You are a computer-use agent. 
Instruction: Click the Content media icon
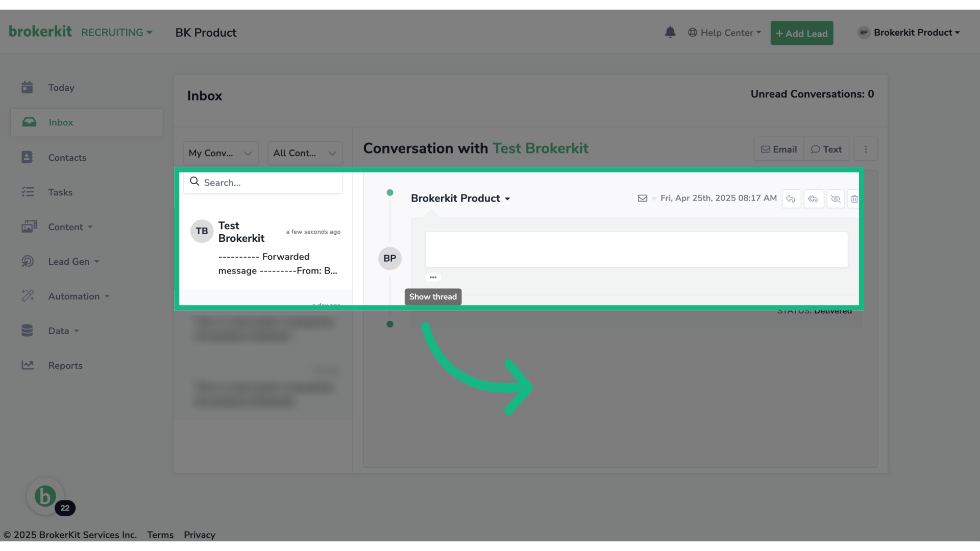pos(29,227)
